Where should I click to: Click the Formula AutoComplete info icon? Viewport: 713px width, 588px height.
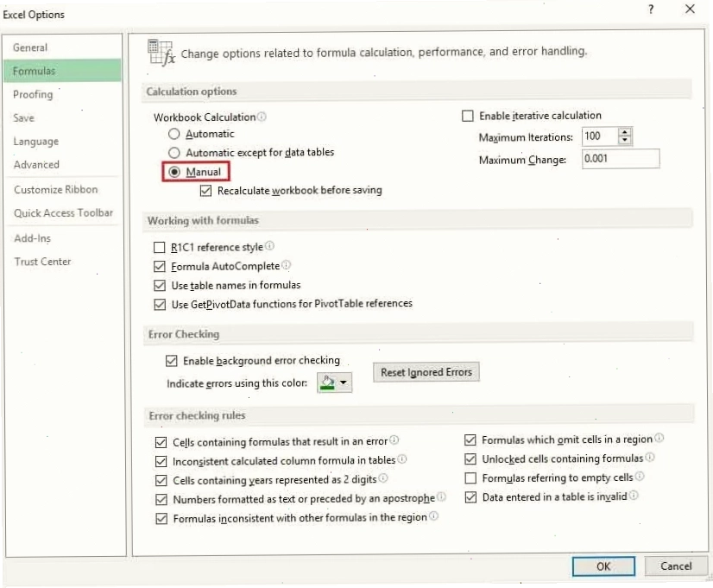(286, 265)
